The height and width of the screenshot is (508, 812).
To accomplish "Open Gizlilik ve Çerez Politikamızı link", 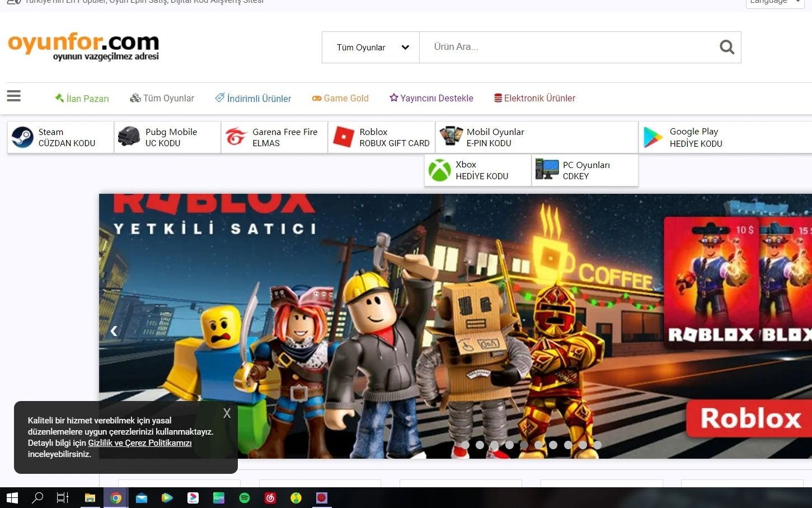I will click(140, 443).
